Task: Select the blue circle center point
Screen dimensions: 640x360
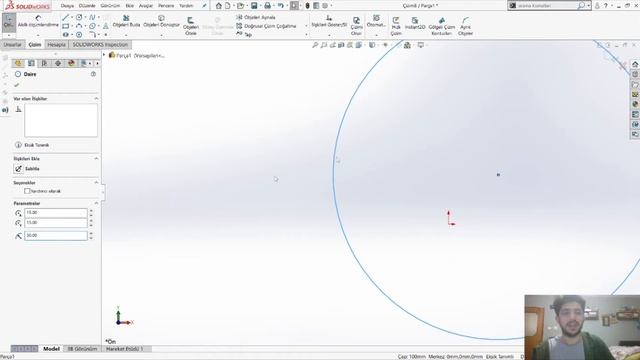Action: click(x=498, y=175)
